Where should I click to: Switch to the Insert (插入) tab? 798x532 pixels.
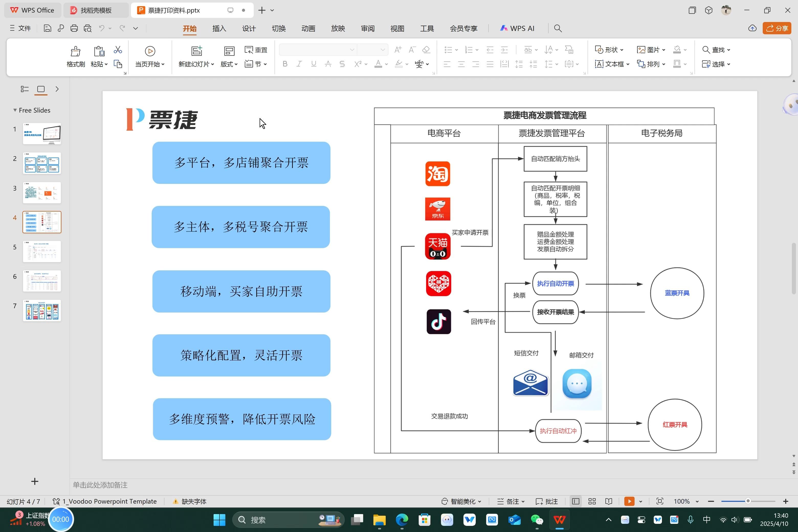point(219,28)
